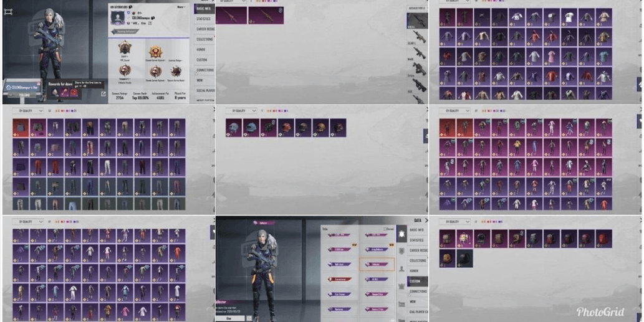Click the first weapon skin thumbnail
The height and width of the screenshot is (322, 644).
point(231,15)
